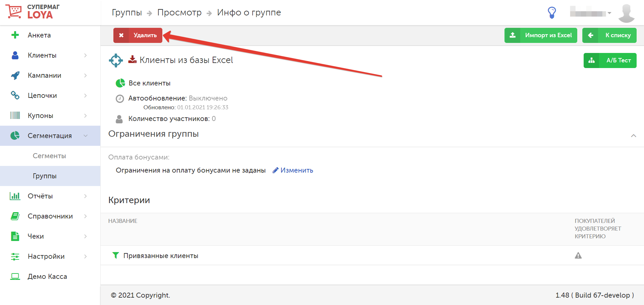
Task: Click the green plus icon for Анкета
Action: point(15,35)
